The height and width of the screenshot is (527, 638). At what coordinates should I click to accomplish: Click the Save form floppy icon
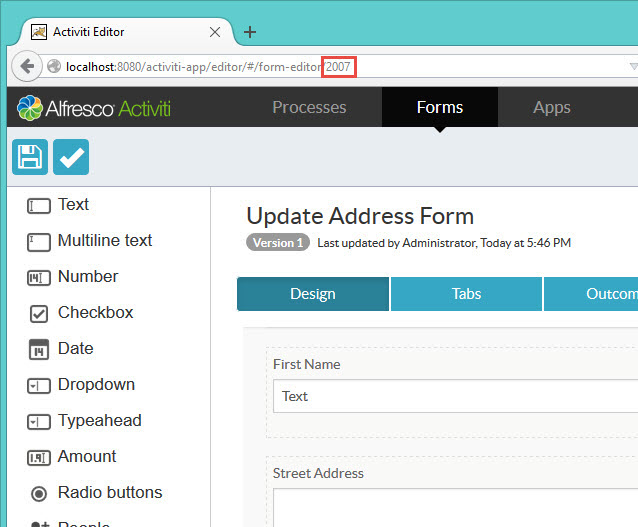point(30,157)
